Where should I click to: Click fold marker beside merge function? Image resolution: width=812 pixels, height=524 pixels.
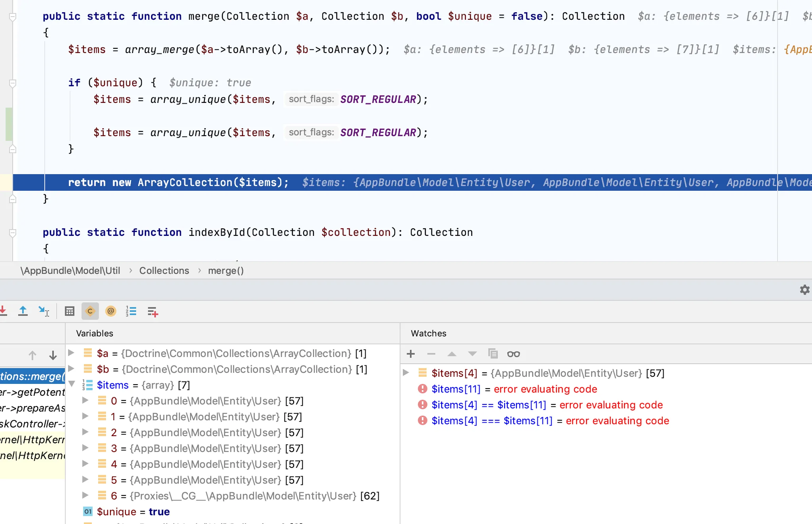(x=13, y=17)
